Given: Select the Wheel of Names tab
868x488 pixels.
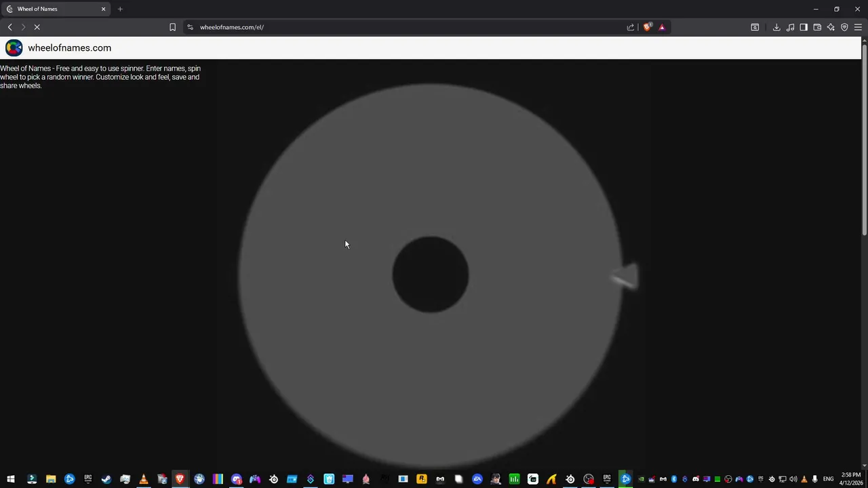Looking at the screenshot, I should tap(57, 9).
